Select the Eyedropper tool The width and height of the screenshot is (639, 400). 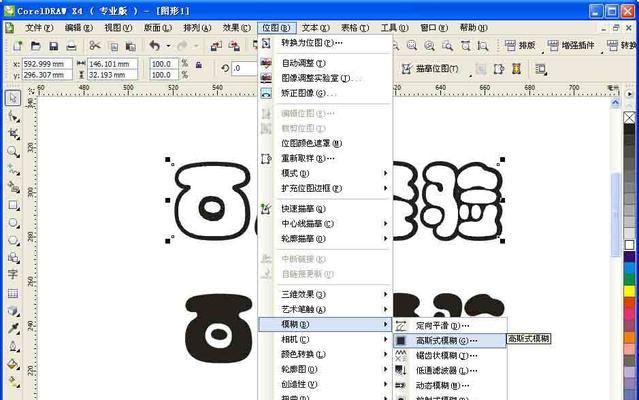13,328
